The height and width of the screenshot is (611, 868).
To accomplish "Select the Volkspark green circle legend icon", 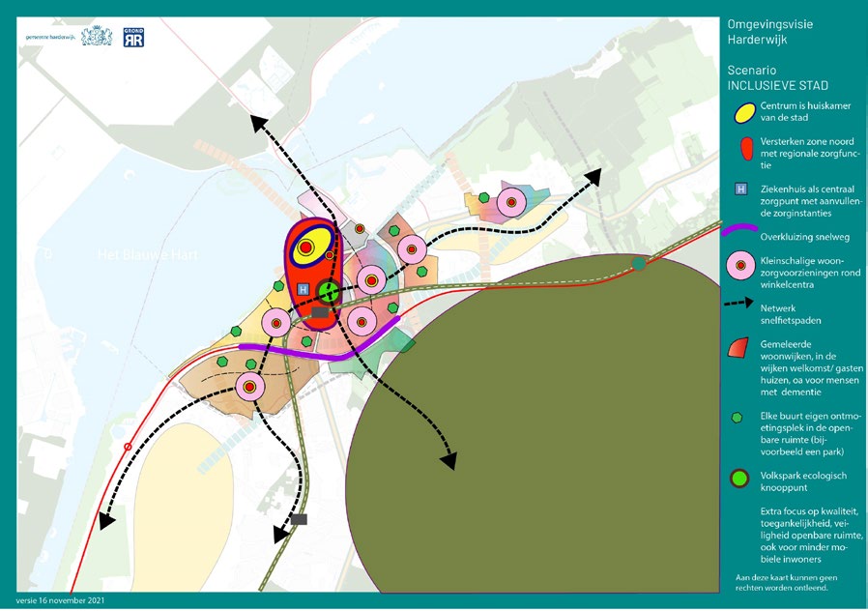I will click(741, 477).
